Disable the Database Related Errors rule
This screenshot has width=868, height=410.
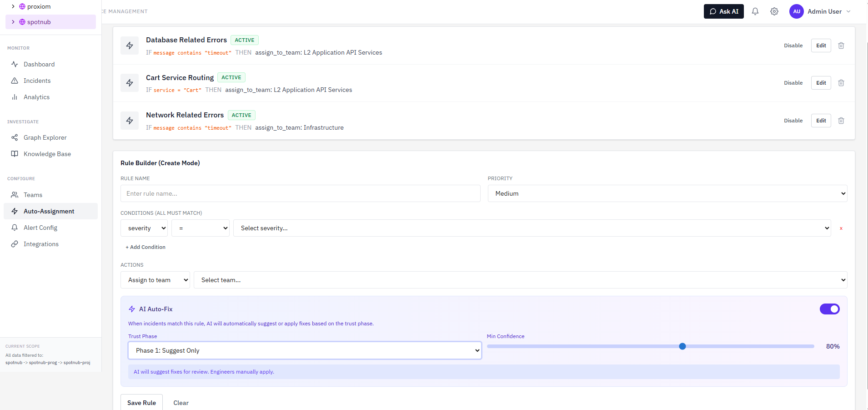(793, 46)
